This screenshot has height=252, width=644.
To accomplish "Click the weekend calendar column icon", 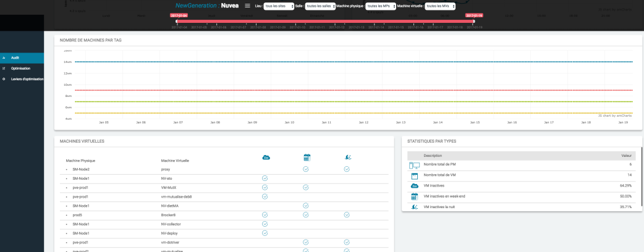I will [307, 157].
